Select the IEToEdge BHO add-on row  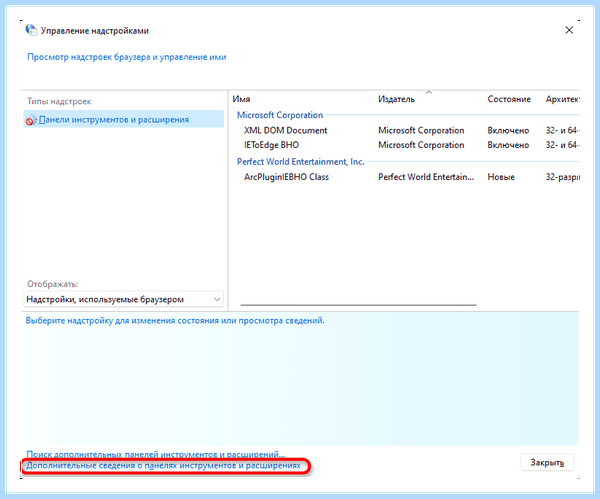(406, 145)
